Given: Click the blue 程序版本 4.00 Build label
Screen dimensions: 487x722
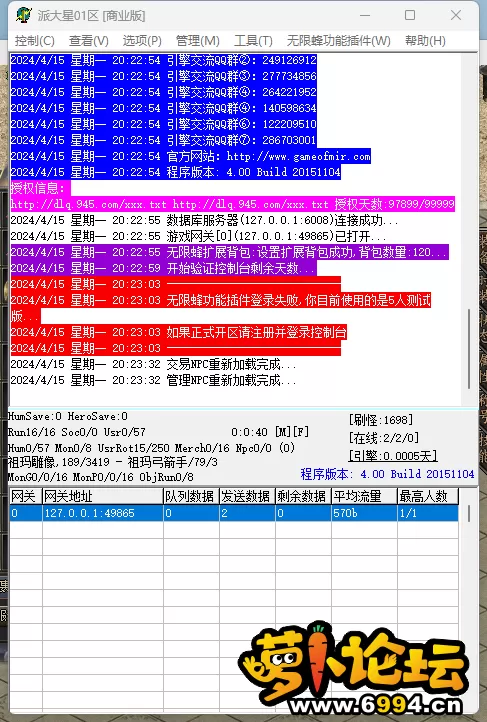Looking at the screenshot, I should (387, 474).
